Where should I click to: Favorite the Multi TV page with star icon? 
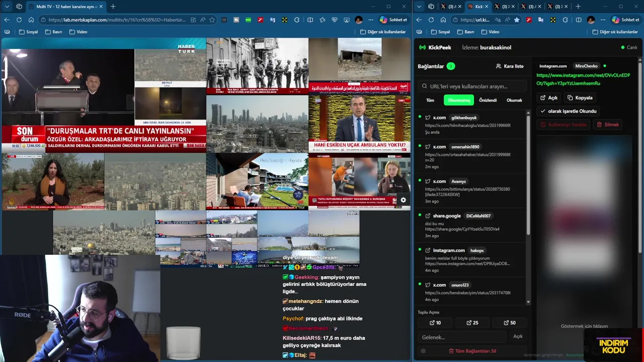[212, 20]
